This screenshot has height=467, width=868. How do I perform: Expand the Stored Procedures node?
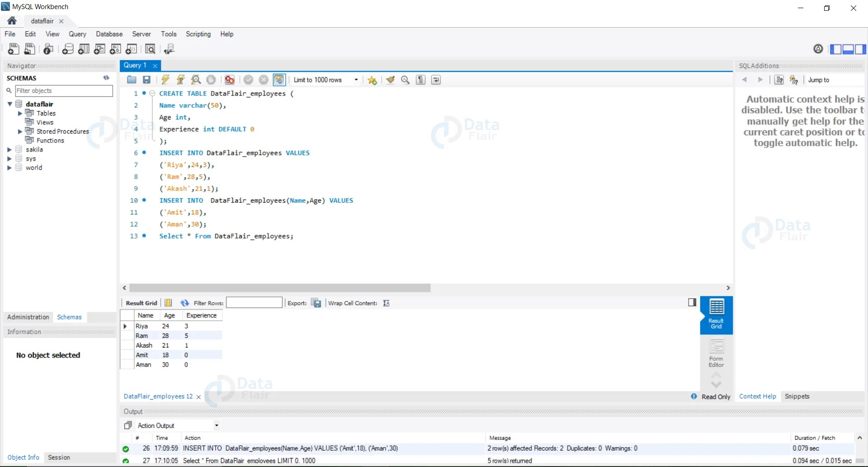point(20,131)
